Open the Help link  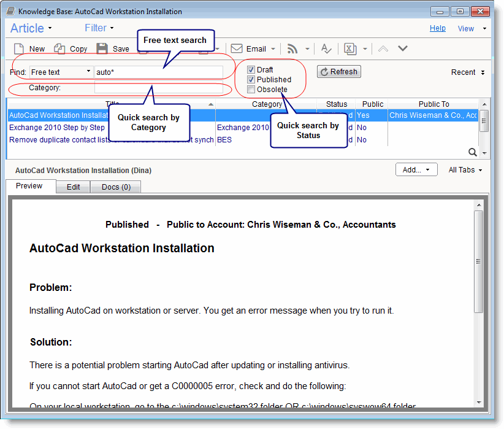point(437,28)
